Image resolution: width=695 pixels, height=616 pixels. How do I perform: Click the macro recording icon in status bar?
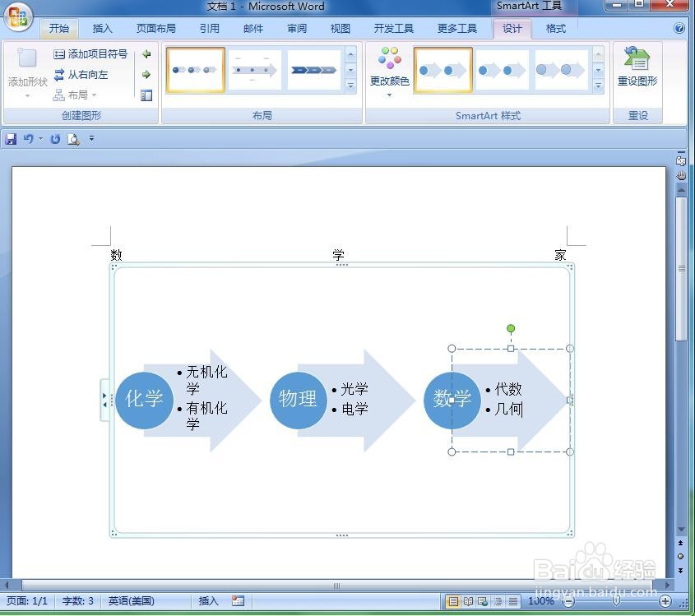click(x=238, y=601)
